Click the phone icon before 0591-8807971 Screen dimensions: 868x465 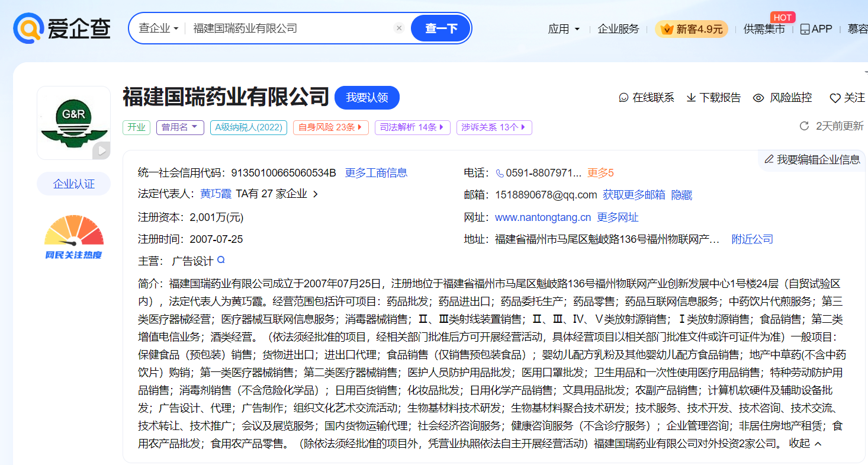500,173
